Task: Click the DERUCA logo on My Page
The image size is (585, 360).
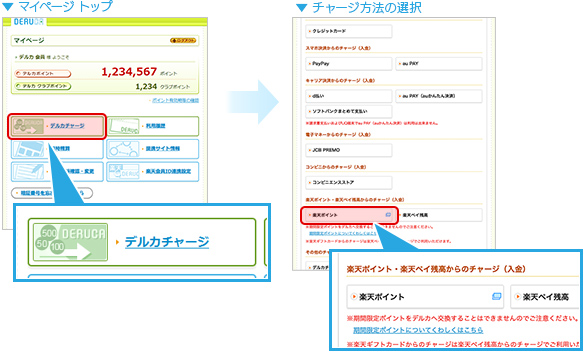Action: [28, 22]
